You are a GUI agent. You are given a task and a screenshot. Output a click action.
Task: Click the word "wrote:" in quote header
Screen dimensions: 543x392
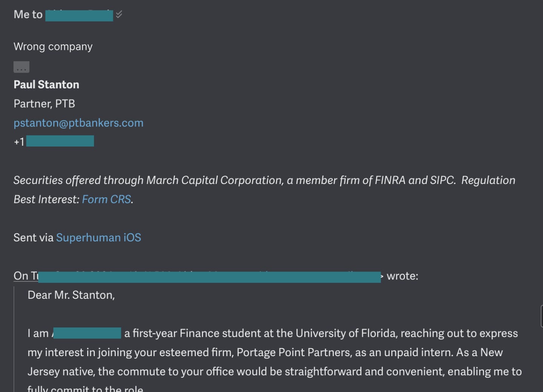click(x=403, y=276)
